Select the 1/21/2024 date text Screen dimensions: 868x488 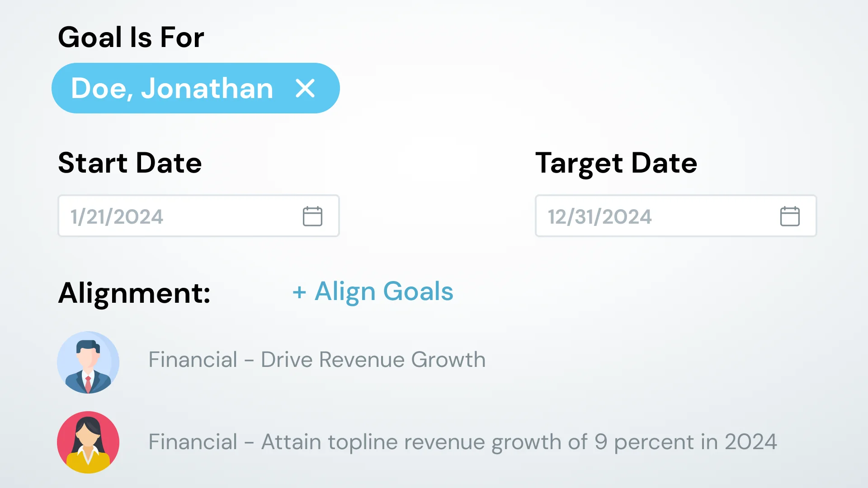click(x=117, y=217)
